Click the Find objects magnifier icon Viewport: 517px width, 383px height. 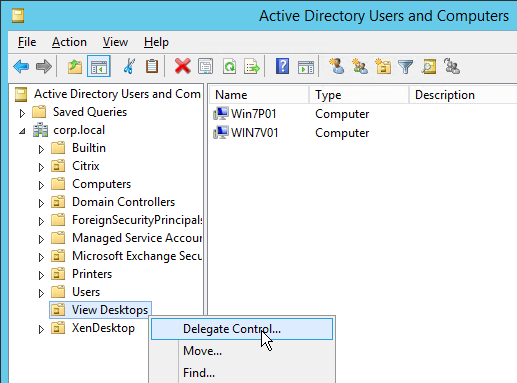pyautogui.click(x=429, y=66)
